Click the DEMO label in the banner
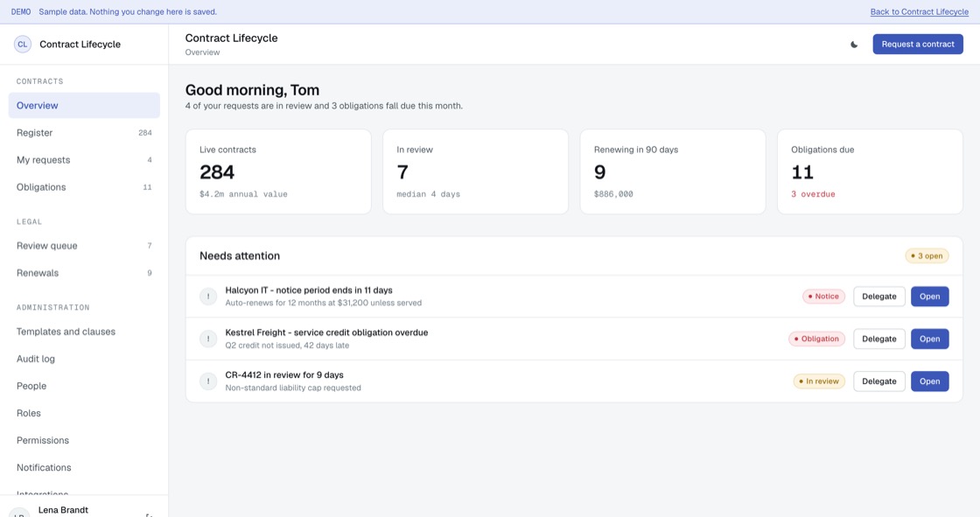Image resolution: width=980 pixels, height=517 pixels. point(21,12)
